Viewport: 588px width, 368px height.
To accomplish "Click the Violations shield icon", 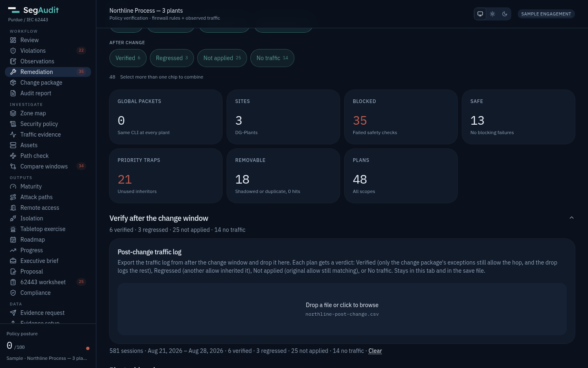I will 13,51.
